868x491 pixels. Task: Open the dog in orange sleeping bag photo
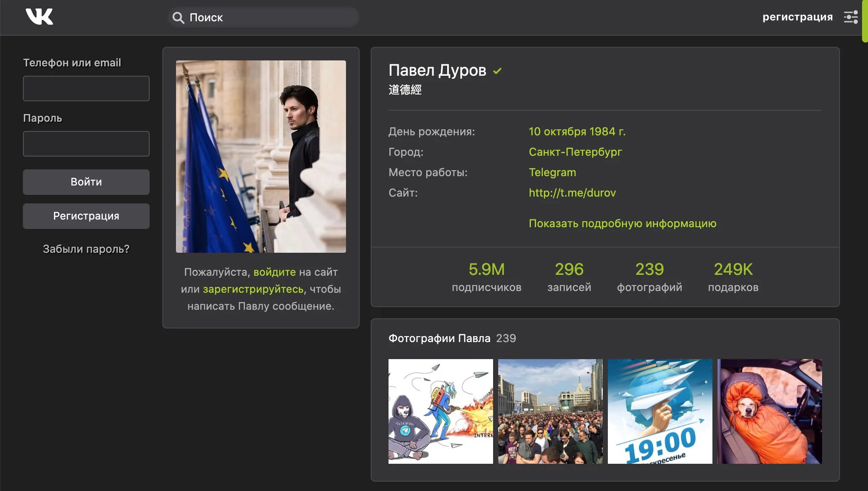770,411
